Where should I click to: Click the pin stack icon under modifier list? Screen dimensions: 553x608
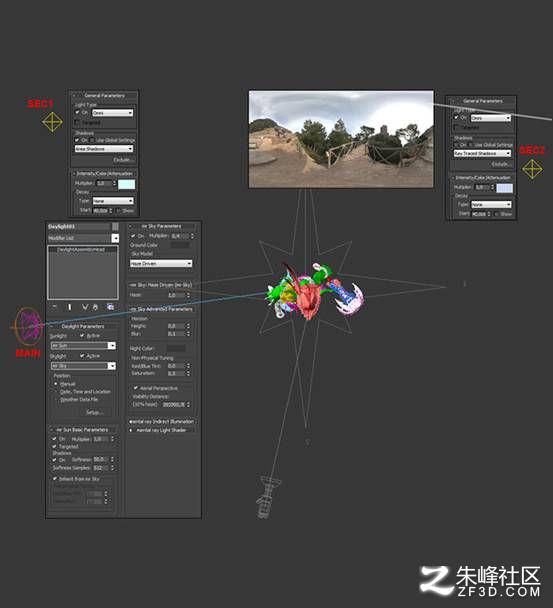pos(55,307)
